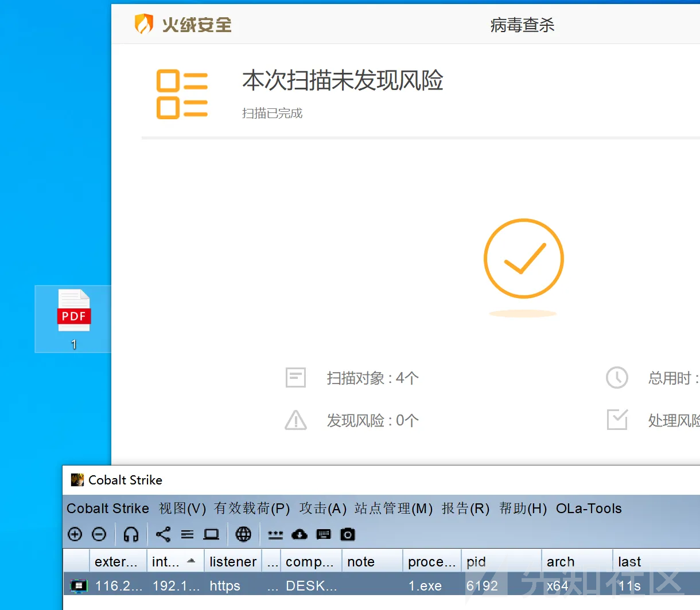Select the 116.2... external IP cell
700x610 pixels.
click(x=119, y=586)
